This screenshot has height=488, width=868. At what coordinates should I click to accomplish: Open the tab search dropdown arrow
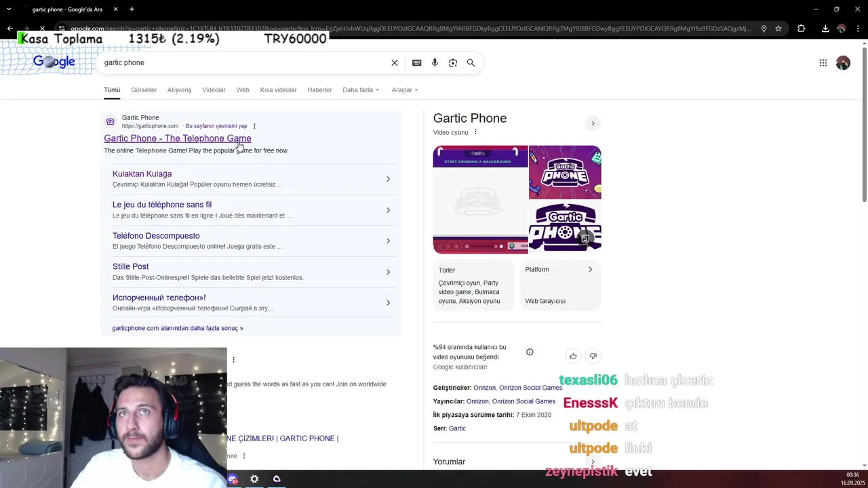click(x=9, y=9)
